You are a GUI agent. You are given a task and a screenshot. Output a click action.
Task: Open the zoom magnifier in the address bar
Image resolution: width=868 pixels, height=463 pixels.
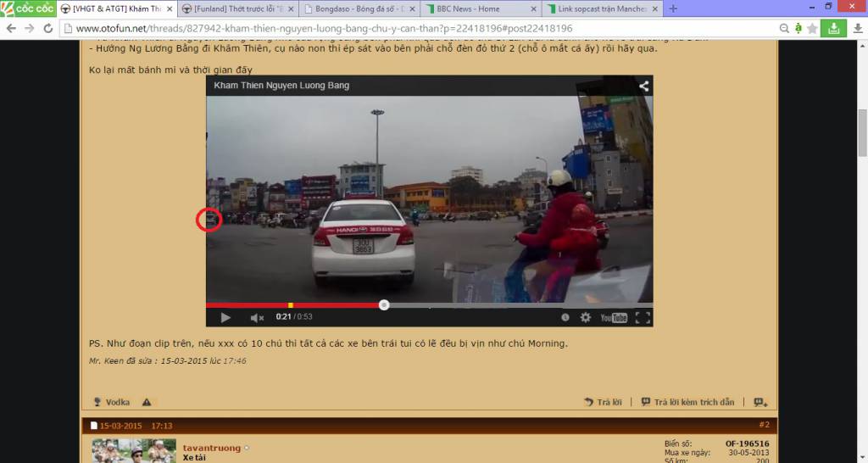[784, 28]
